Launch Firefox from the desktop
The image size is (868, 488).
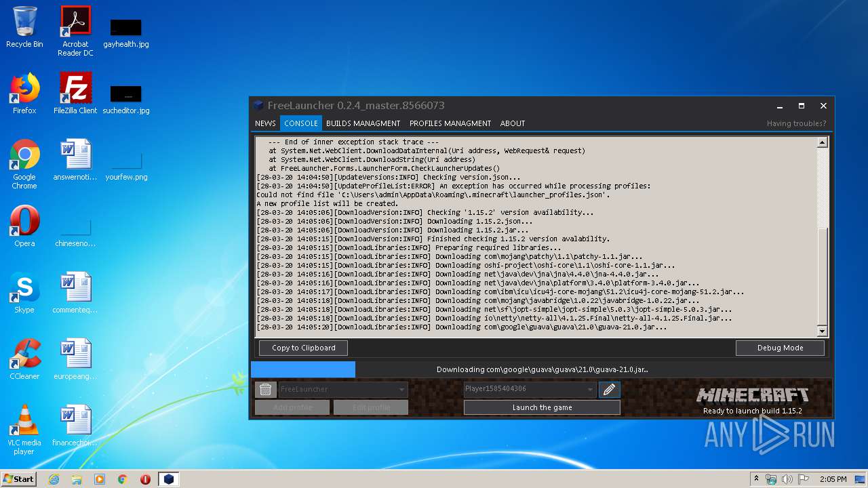click(24, 94)
